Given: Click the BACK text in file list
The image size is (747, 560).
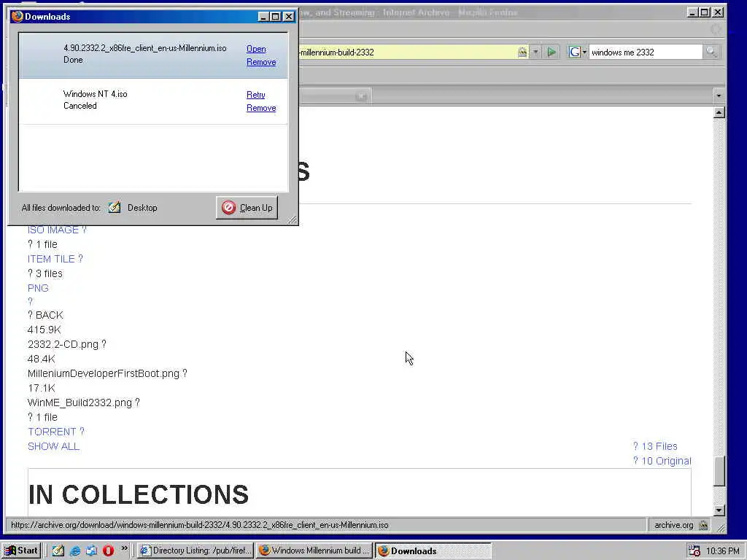Looking at the screenshot, I should 49,315.
